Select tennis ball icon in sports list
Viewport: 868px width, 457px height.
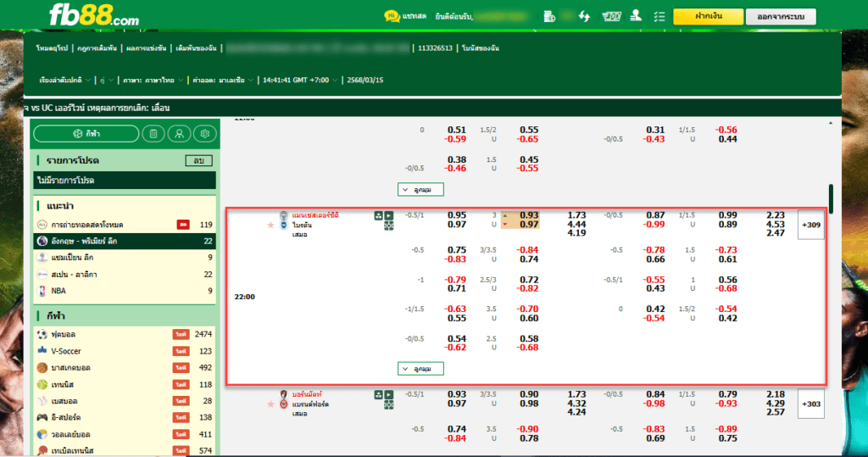[42, 384]
